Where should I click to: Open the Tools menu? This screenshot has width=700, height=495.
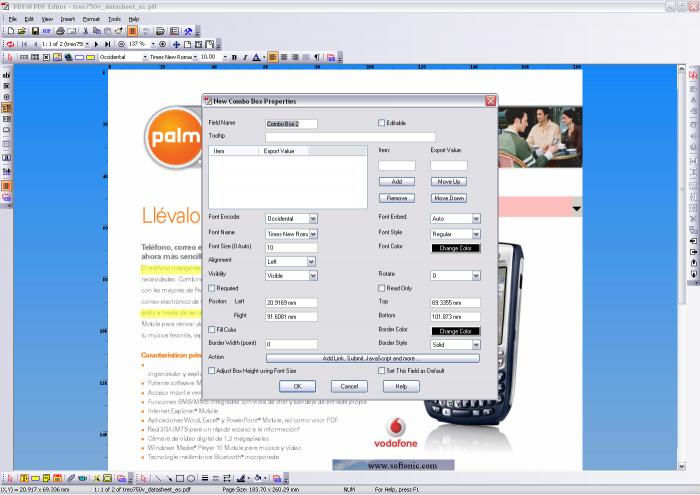114,19
